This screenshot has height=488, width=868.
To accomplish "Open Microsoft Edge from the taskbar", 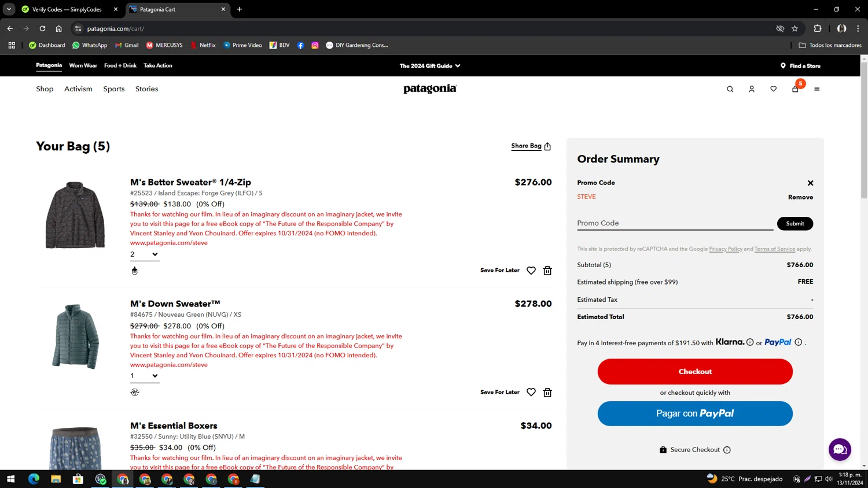I will [x=34, y=479].
